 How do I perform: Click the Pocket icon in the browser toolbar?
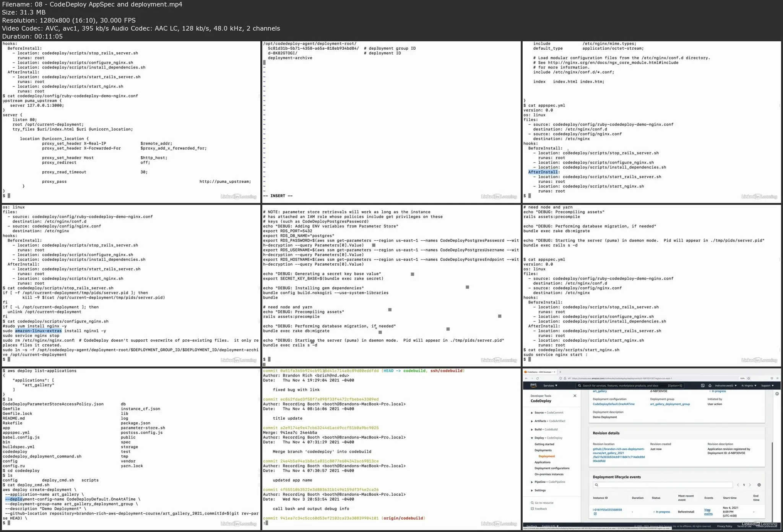pos(772,378)
